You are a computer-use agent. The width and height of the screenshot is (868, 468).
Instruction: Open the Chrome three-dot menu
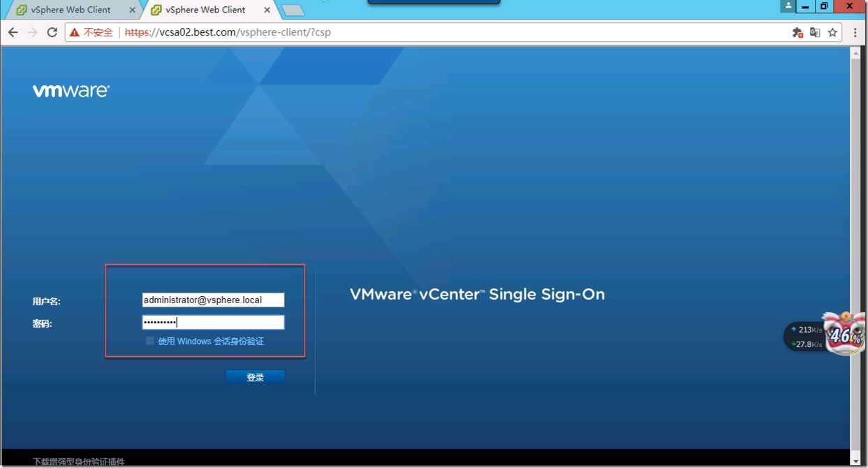pyautogui.click(x=855, y=32)
